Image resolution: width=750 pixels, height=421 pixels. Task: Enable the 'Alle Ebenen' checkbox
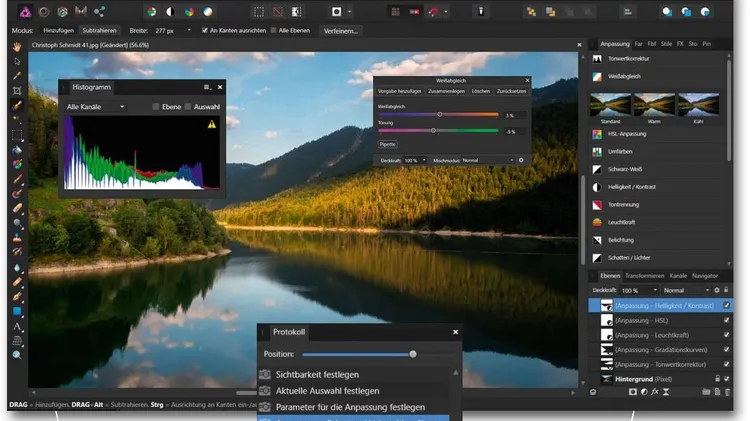274,30
